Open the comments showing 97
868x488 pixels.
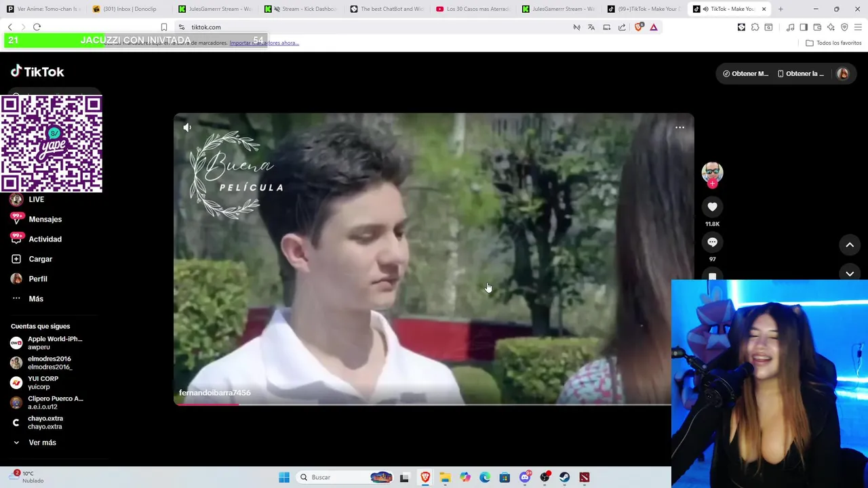pos(712,242)
